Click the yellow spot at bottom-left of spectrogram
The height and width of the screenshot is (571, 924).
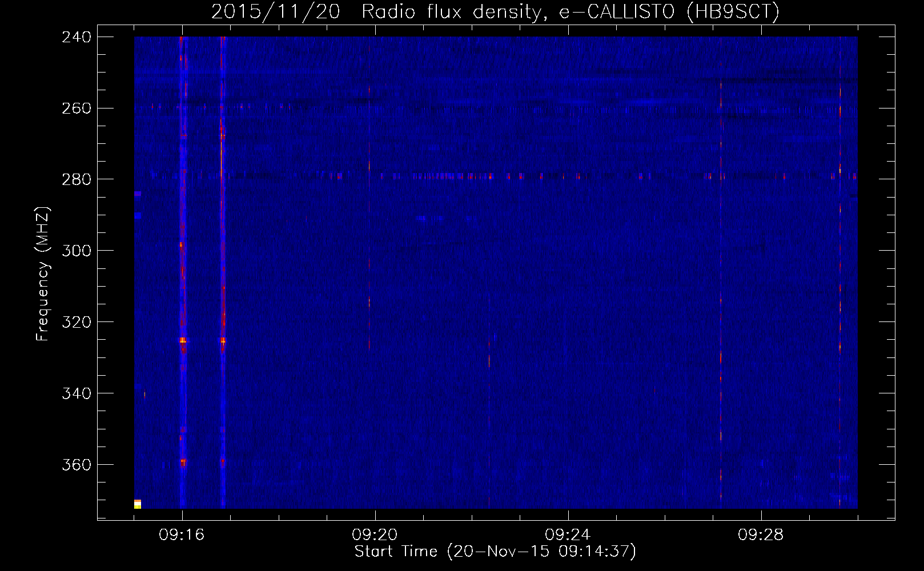138,504
